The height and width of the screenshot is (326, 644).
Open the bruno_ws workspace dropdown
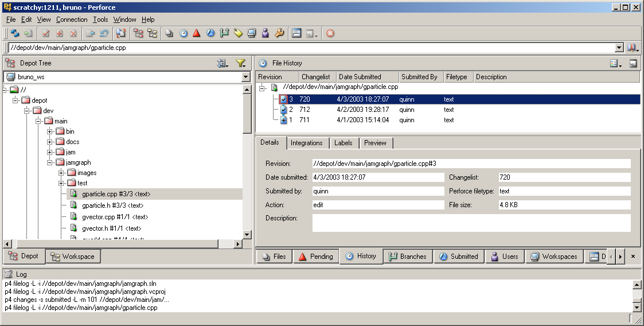click(x=245, y=77)
